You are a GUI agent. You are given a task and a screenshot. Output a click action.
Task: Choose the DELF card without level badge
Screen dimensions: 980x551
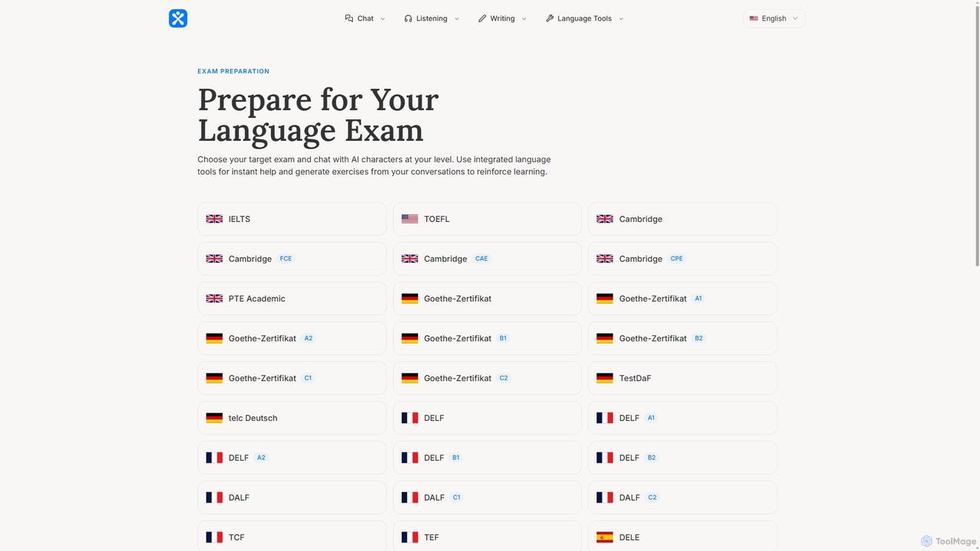tap(487, 418)
